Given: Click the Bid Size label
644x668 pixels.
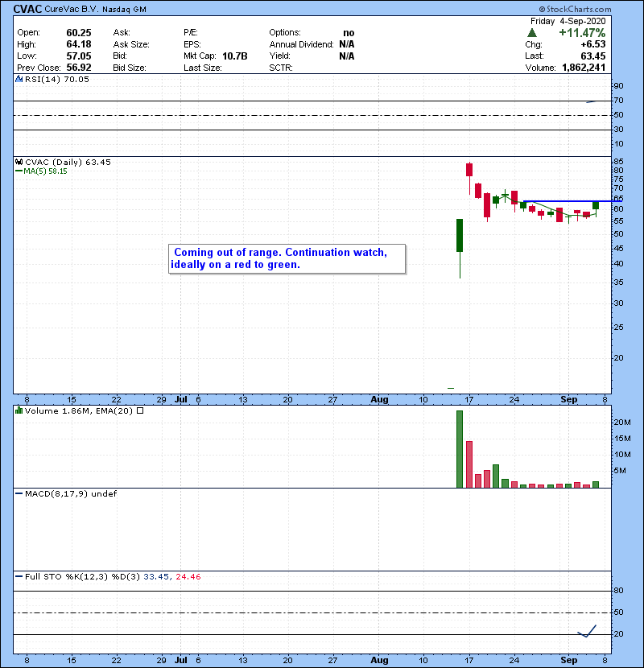Looking at the screenshot, I should click(130, 68).
